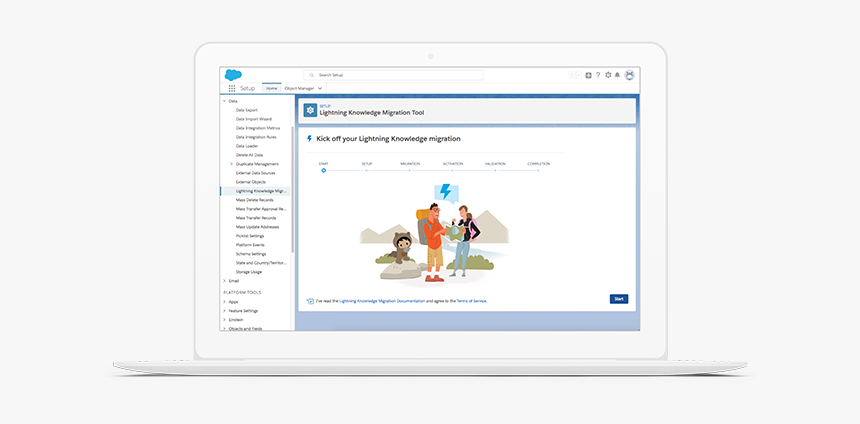Open Delete All Data
Screen dimensions: 860x424
pos(250,155)
